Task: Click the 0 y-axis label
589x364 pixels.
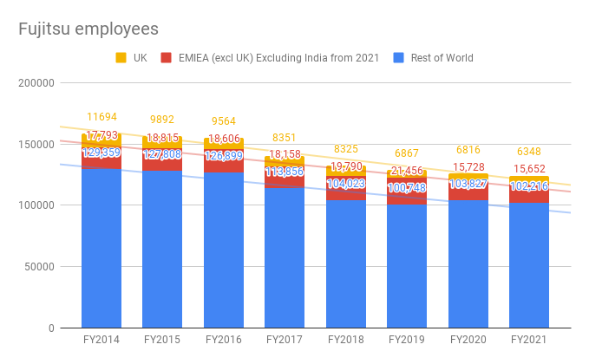Action: (51, 328)
